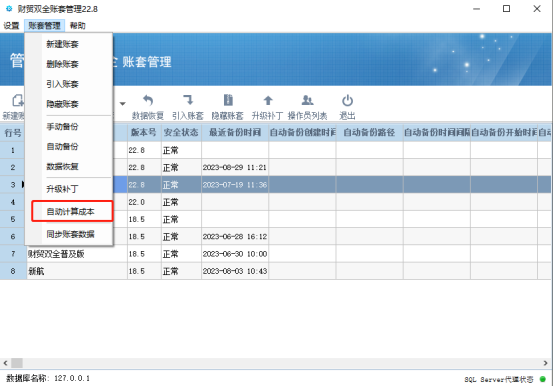The image size is (554, 387).
Task: Open the 设置 menu
Action: (x=11, y=25)
